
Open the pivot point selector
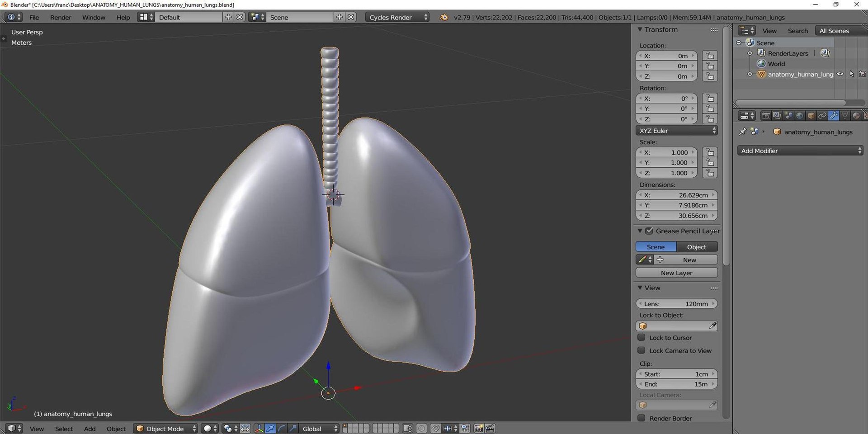click(230, 428)
